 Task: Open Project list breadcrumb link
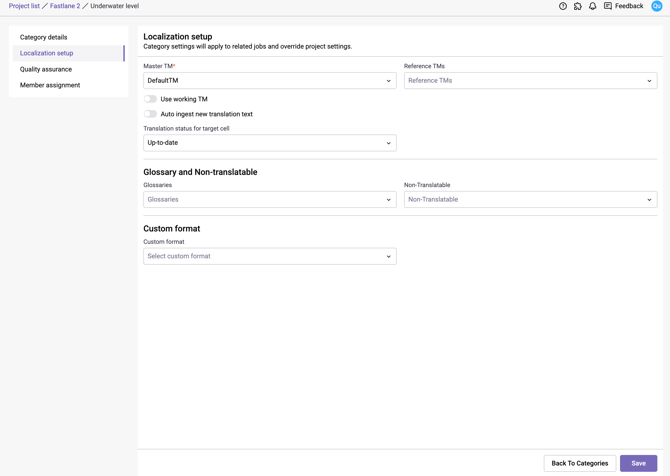coord(24,6)
